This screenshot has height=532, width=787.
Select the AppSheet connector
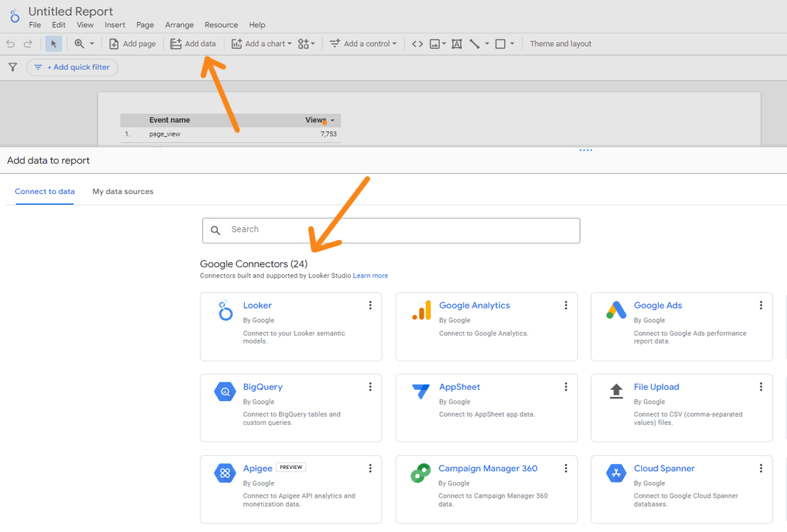click(486, 408)
